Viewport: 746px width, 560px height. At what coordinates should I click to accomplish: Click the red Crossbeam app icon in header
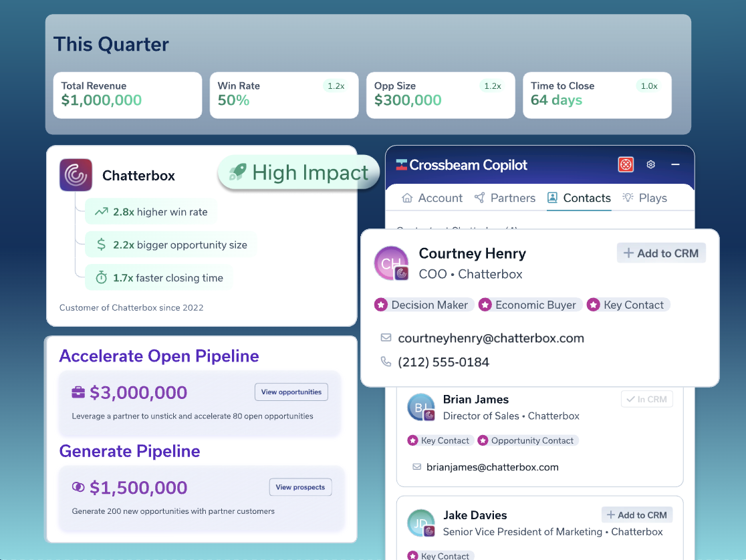[x=626, y=164]
